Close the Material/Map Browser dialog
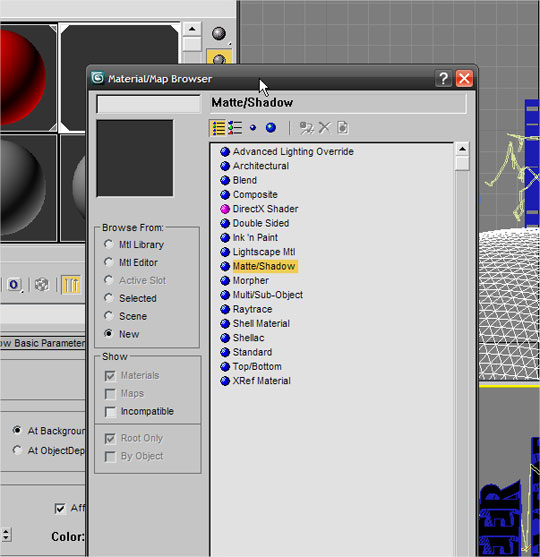 tap(464, 78)
